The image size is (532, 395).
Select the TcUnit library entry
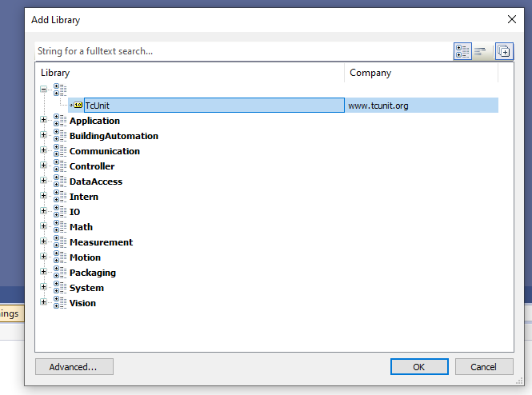tap(214, 105)
